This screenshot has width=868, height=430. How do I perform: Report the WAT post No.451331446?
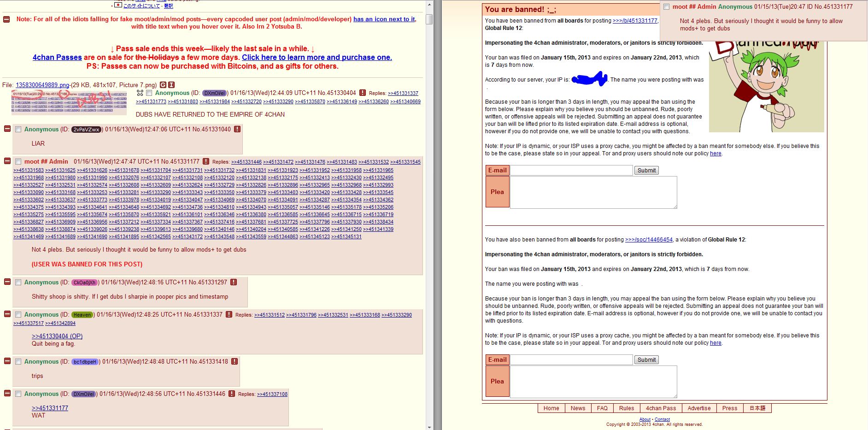(x=232, y=394)
